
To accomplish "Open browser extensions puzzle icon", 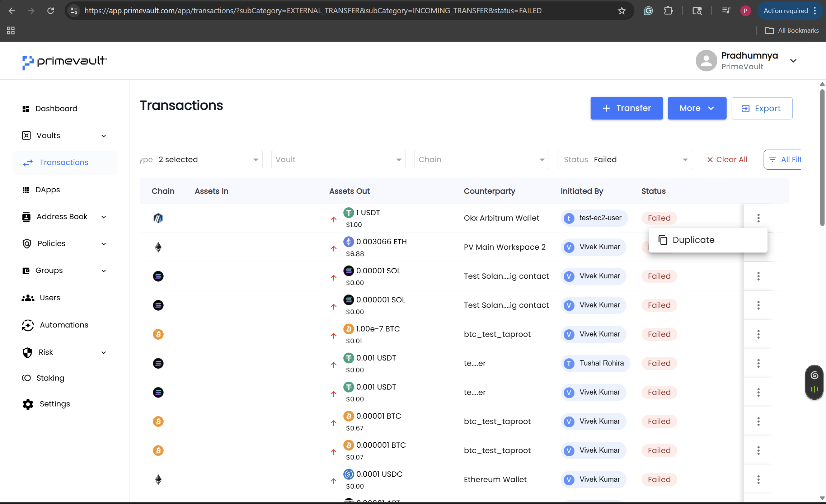I will (668, 11).
